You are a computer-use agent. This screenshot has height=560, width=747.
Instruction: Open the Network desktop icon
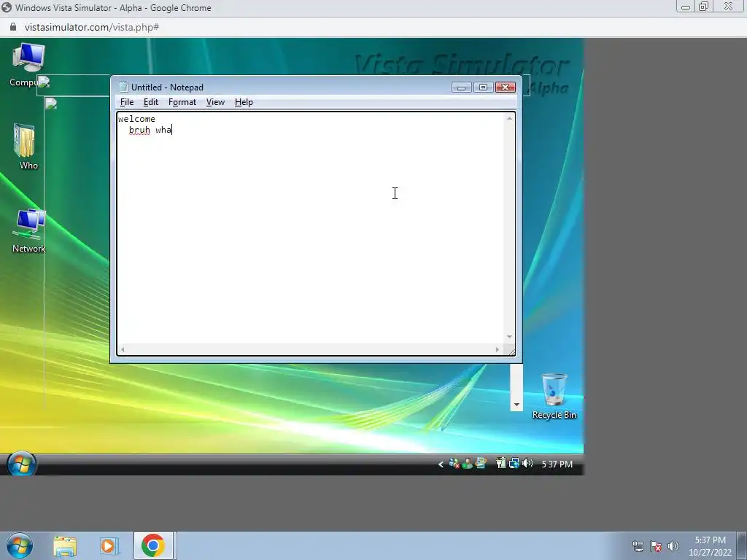pos(28,230)
